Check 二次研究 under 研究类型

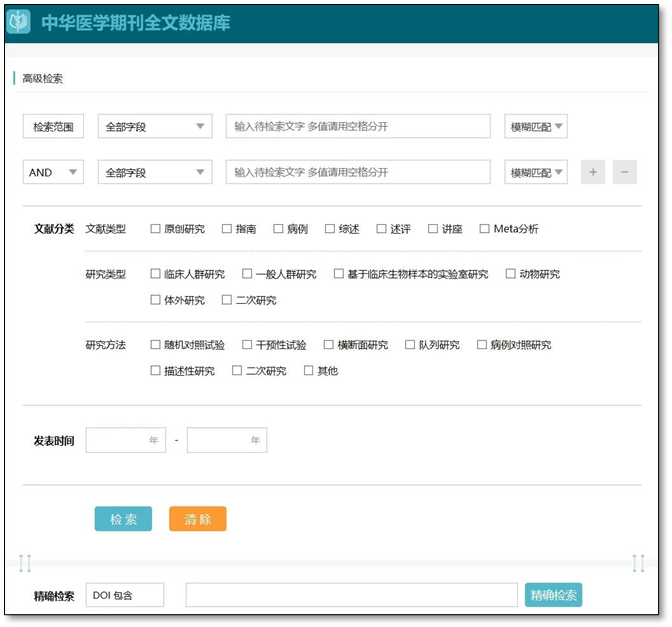[227, 300]
